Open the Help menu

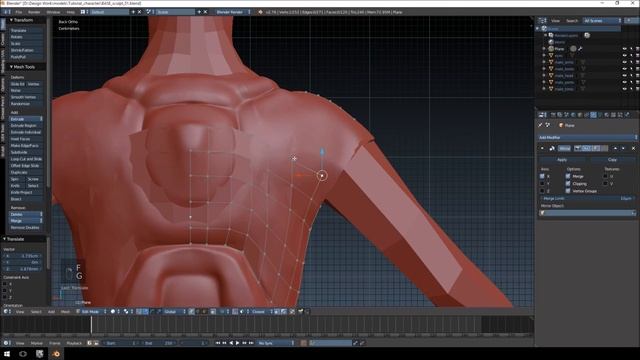click(x=71, y=12)
